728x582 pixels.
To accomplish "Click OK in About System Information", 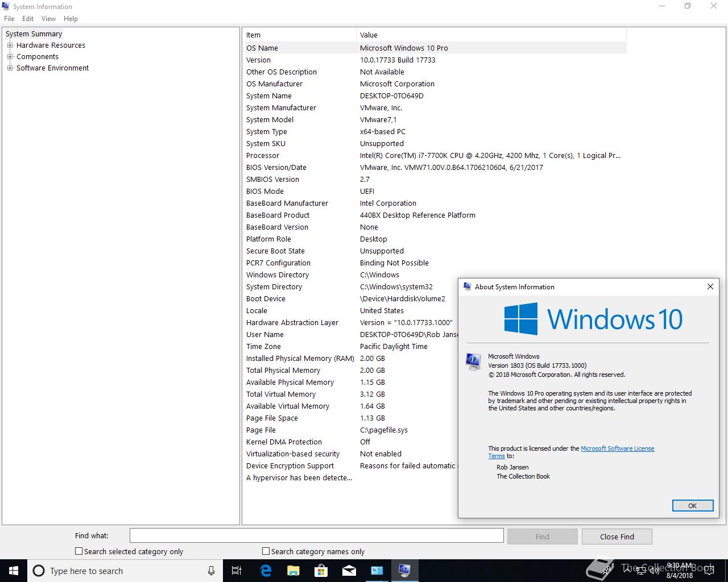I will pyautogui.click(x=692, y=506).
